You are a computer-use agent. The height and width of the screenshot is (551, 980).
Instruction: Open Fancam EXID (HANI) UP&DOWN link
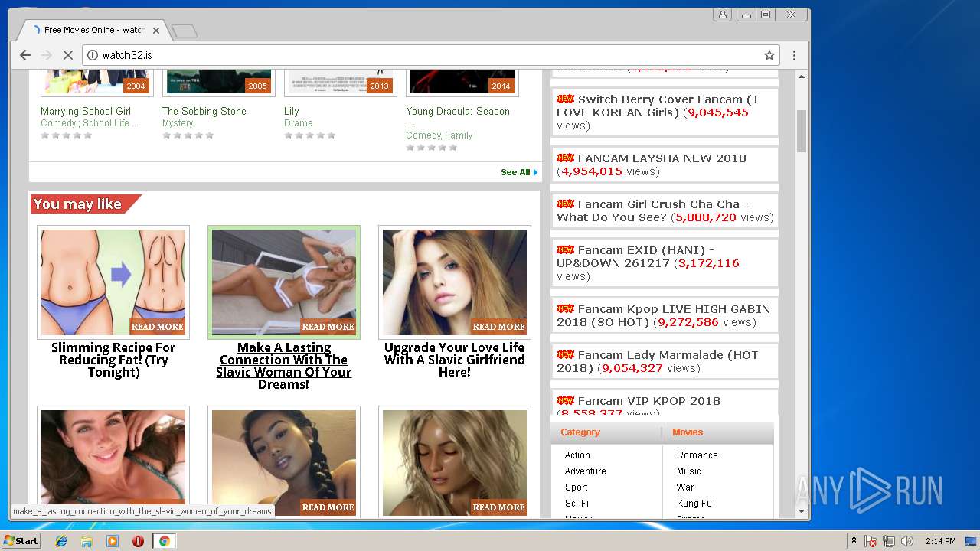[635, 256]
